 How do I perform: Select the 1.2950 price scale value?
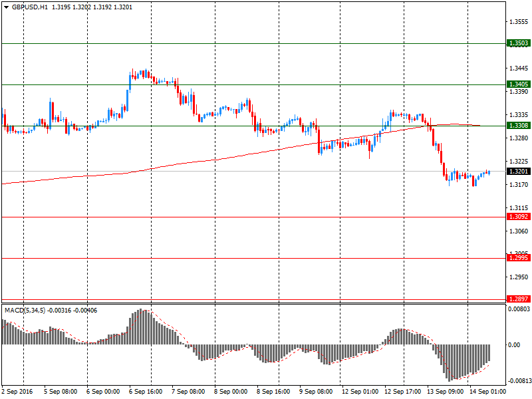pos(519,277)
